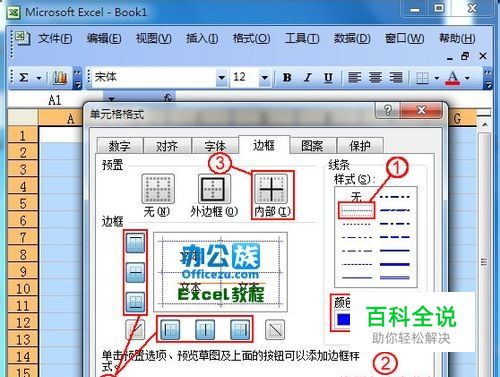Click the dialog help question-mark button
This screenshot has height=377, width=500.
point(387,110)
